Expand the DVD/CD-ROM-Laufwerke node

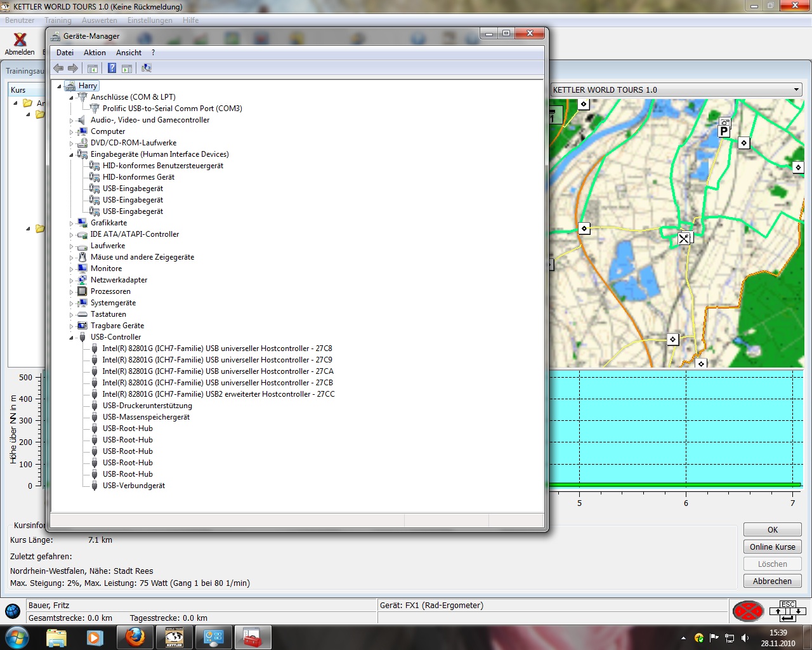[71, 143]
